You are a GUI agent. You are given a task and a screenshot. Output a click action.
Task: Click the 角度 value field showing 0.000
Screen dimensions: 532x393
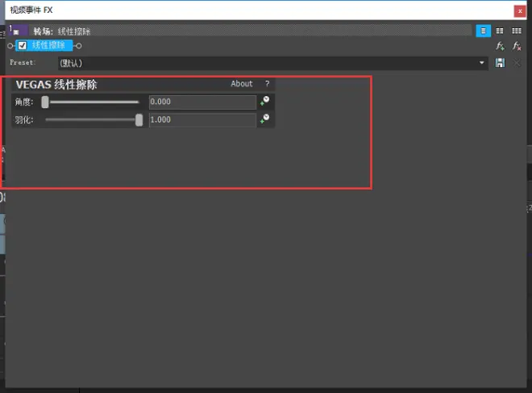[x=202, y=102]
